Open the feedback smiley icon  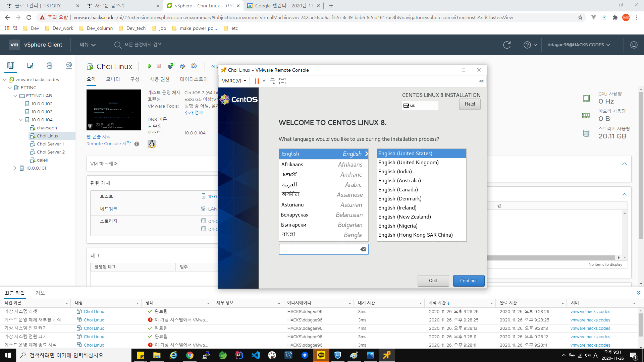point(634,45)
